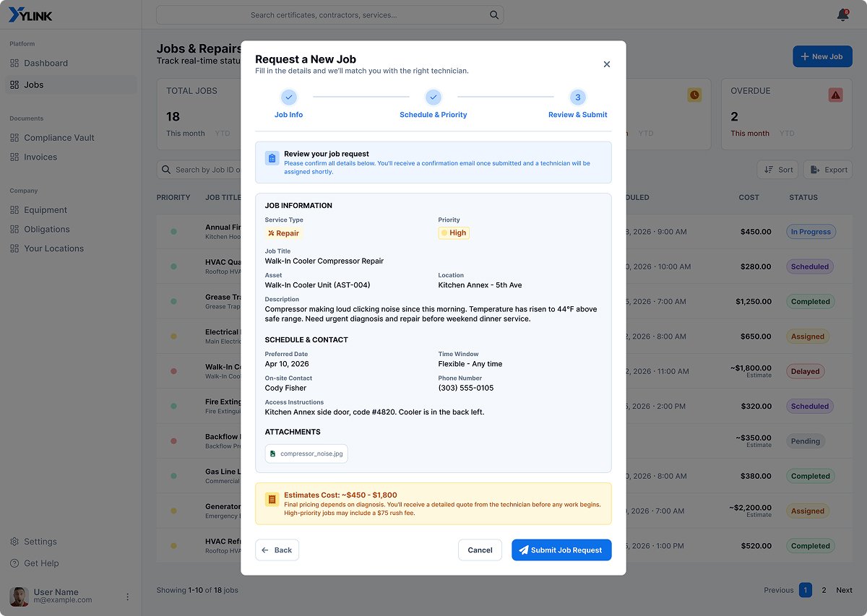Open Dashboard in sidebar

pyautogui.click(x=71, y=63)
